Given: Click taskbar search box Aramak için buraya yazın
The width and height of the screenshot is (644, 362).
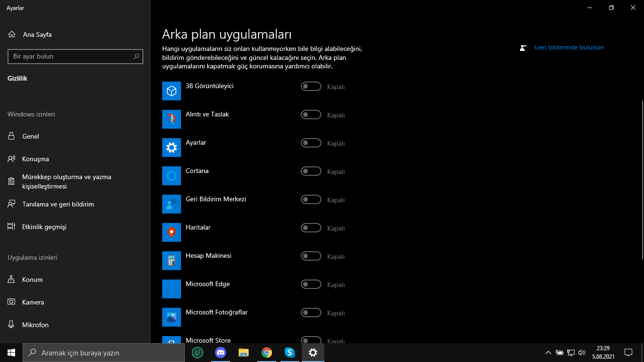Looking at the screenshot, I should (104, 353).
